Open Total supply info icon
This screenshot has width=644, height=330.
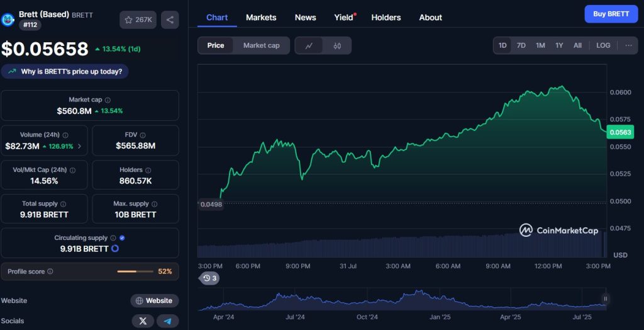coord(63,203)
